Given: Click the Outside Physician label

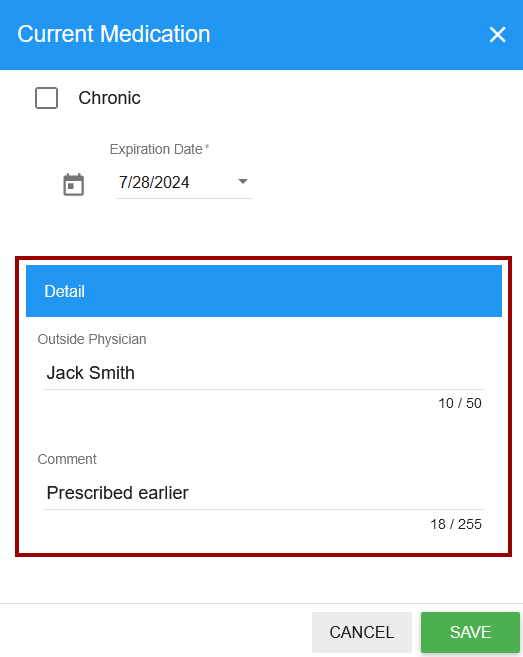Looking at the screenshot, I should [x=92, y=339].
